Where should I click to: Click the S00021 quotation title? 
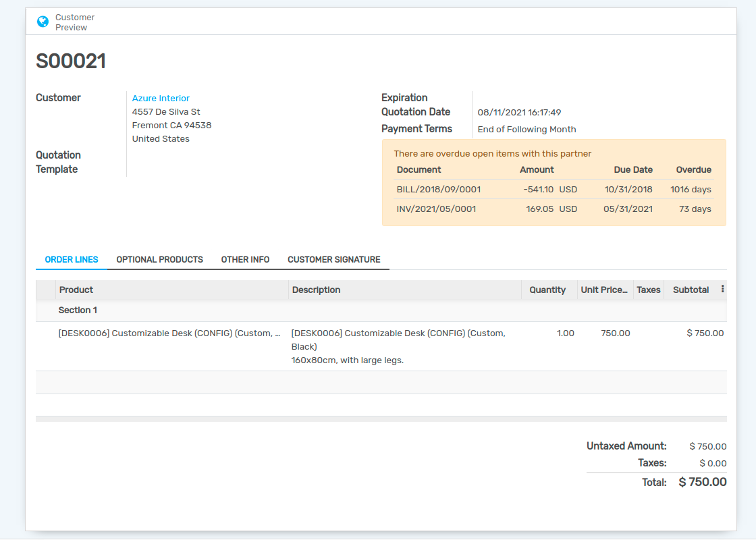point(71,61)
